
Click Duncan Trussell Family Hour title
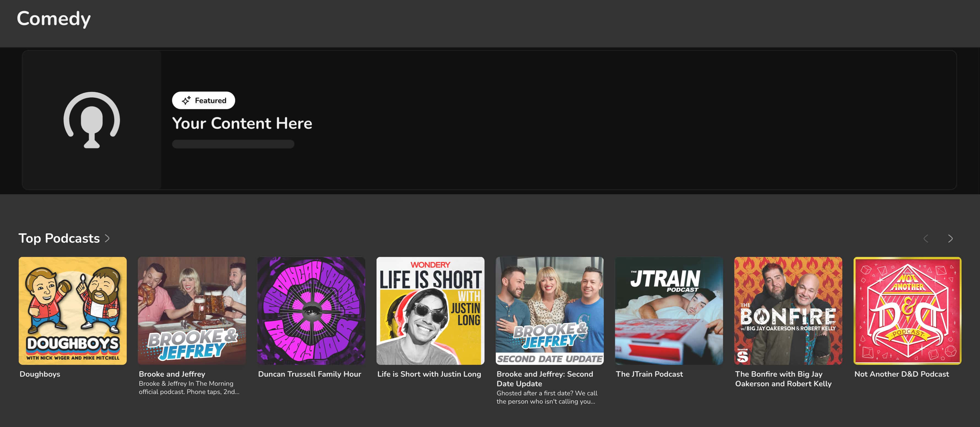(x=310, y=374)
